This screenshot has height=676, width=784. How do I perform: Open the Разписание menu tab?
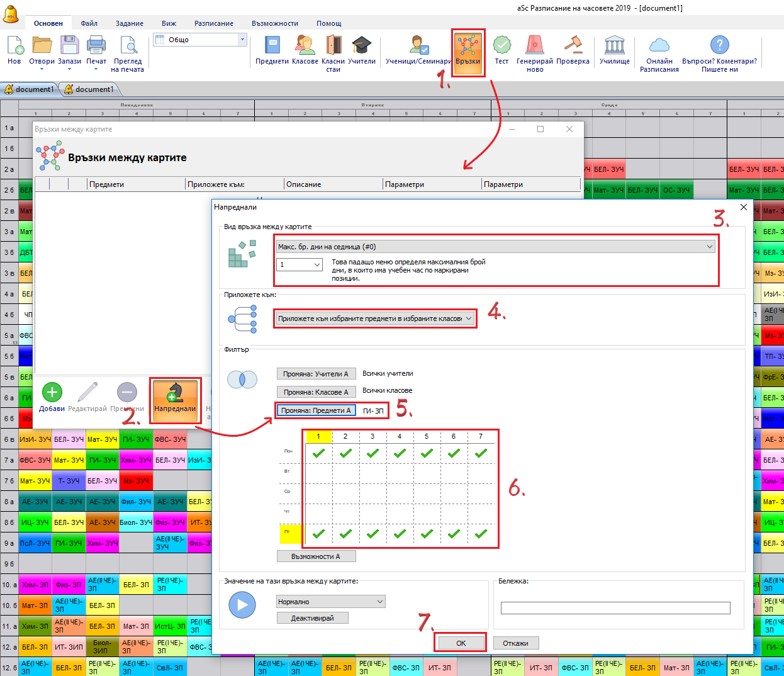[x=213, y=23]
